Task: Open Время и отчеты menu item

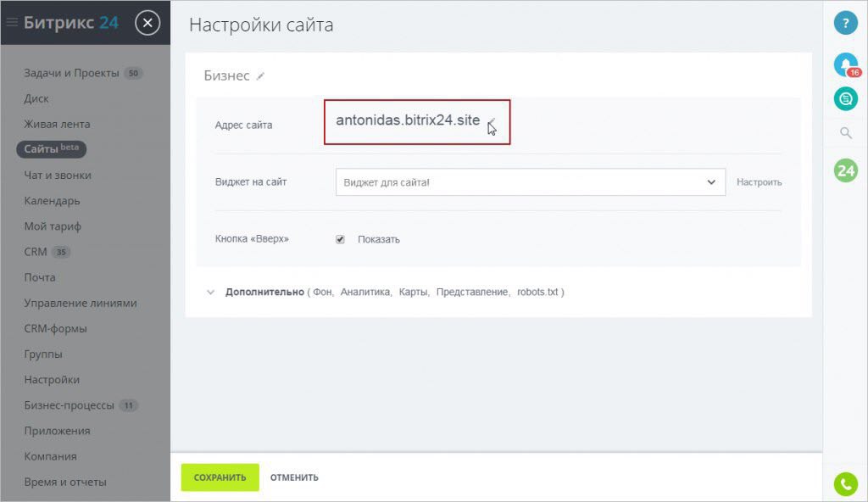Action: [x=64, y=482]
